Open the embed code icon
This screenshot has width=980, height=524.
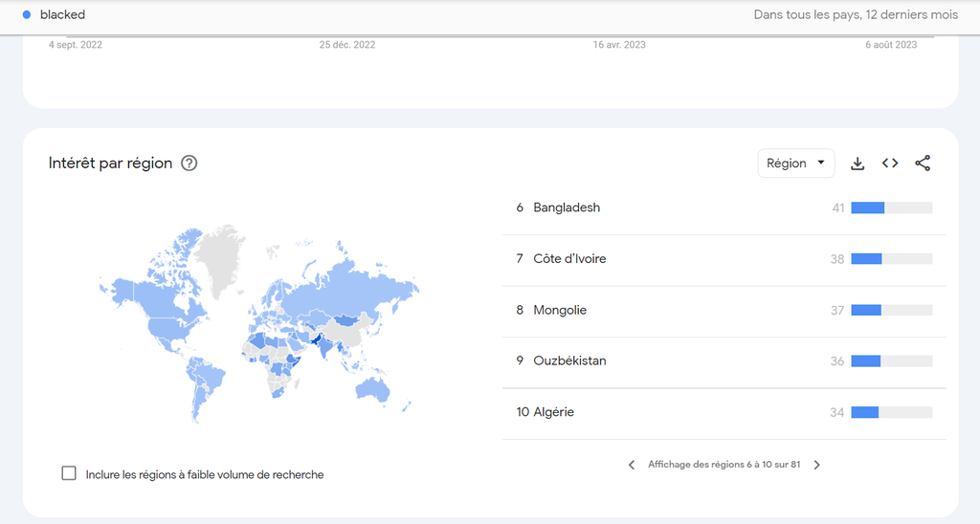[890, 164]
